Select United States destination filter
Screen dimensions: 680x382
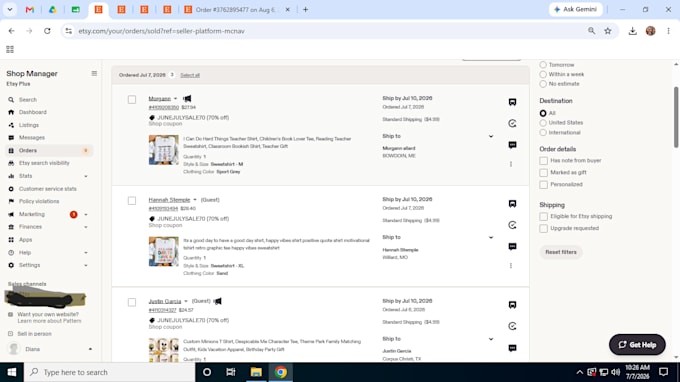(x=543, y=123)
